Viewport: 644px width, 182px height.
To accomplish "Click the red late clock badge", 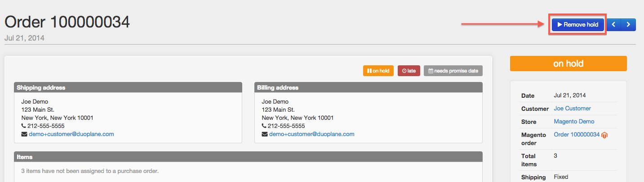I will point(409,71).
